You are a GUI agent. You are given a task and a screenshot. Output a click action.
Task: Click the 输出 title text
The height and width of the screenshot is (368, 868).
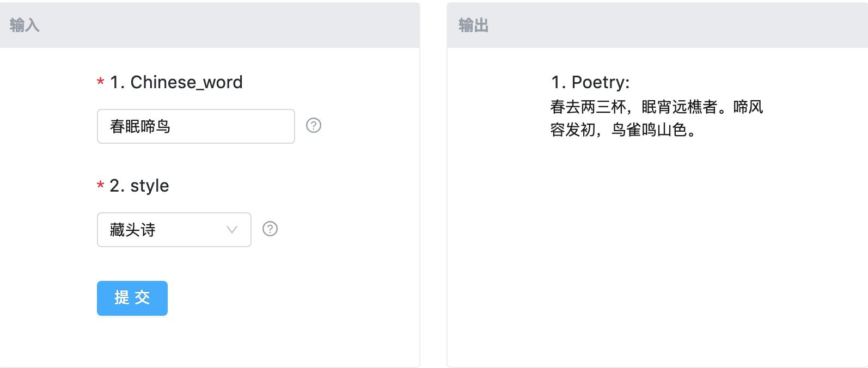tap(473, 26)
